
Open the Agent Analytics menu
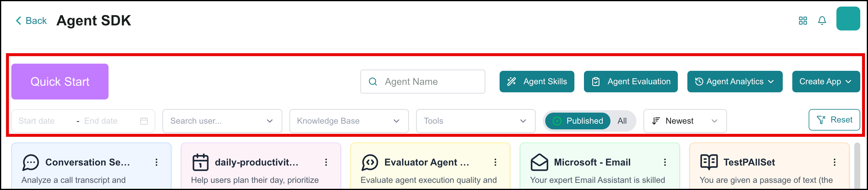tap(734, 82)
